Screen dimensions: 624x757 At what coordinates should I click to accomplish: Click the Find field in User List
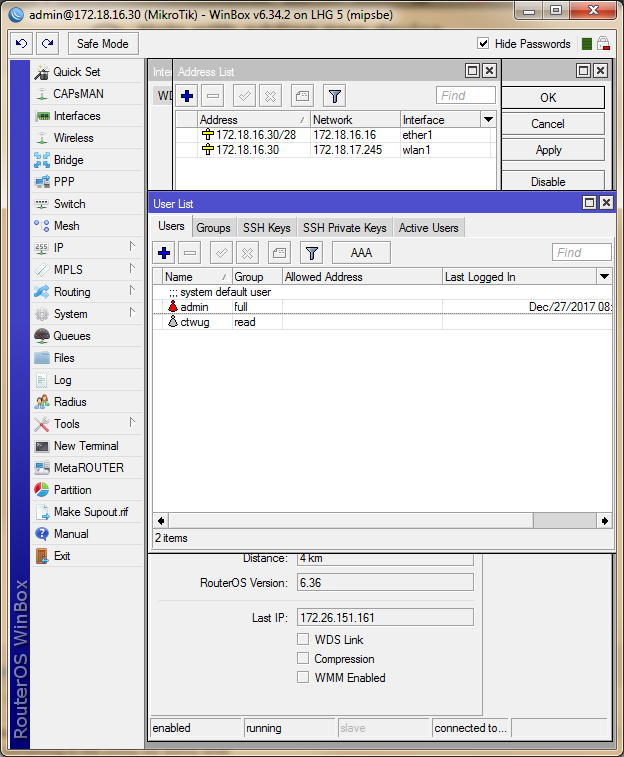click(582, 253)
